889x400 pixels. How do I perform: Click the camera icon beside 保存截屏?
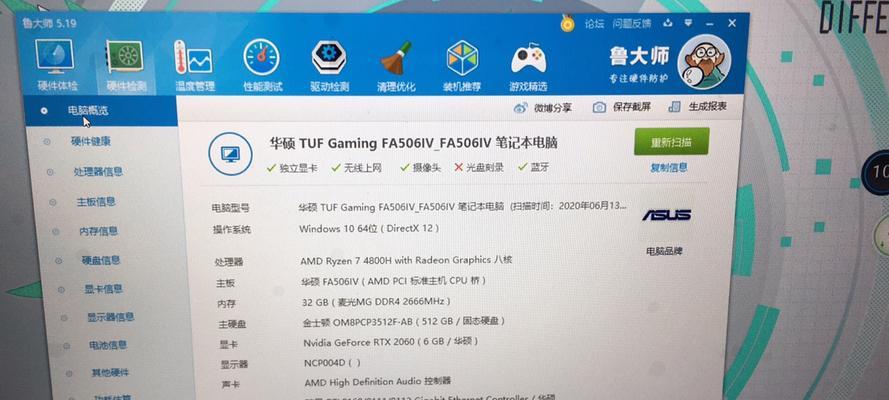point(599,107)
